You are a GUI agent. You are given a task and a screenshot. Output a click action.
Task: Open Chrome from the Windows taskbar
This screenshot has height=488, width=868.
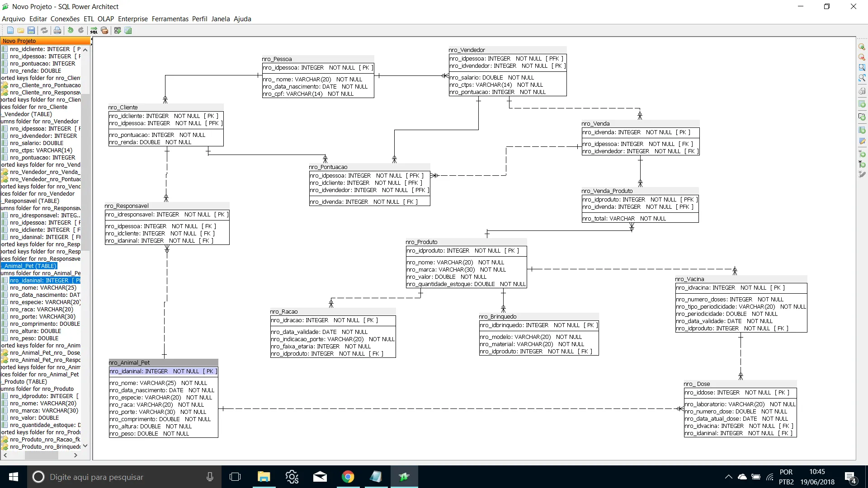point(348,477)
